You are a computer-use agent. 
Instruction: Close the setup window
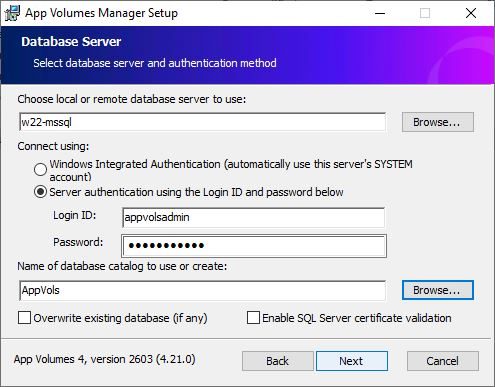(471, 13)
